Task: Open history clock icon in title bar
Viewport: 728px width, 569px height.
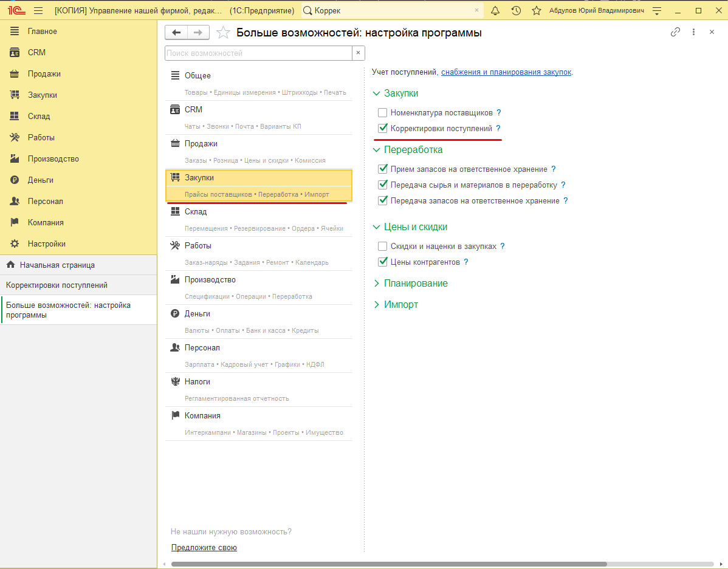Action: [516, 10]
